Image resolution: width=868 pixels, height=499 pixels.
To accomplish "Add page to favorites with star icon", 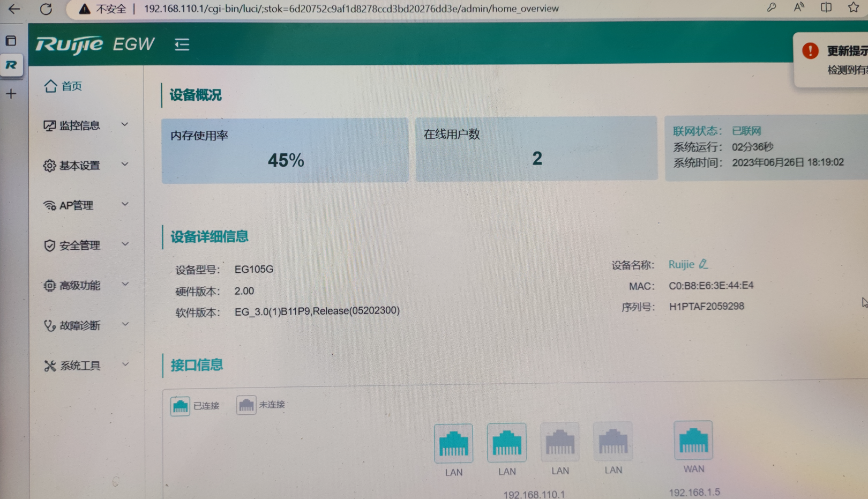I will [x=854, y=7].
